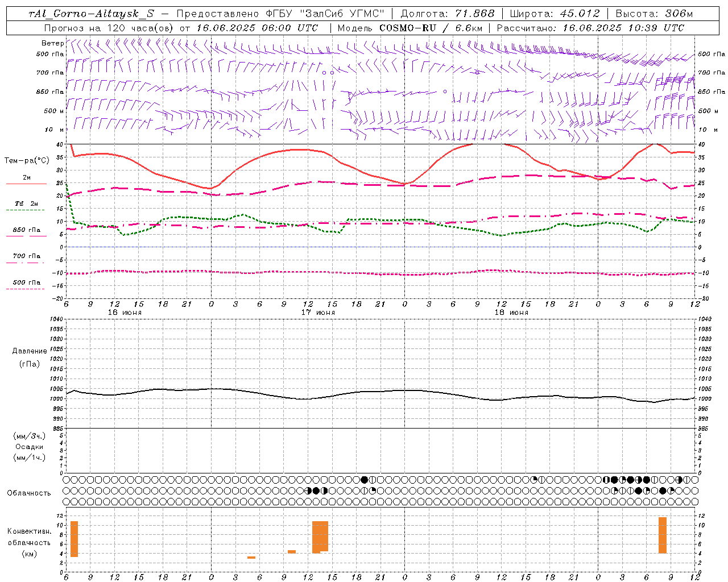Click the small orange bar near 10h on 17 June

click(292, 551)
